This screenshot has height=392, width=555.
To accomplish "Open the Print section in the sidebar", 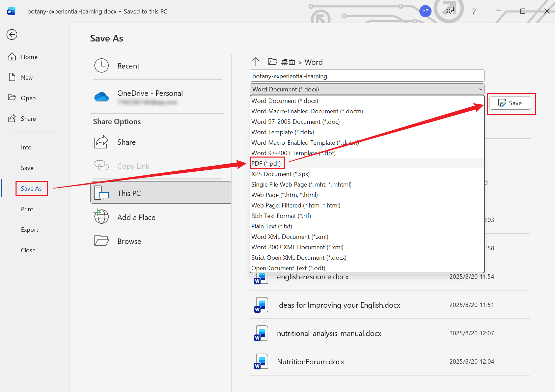I will pos(27,209).
